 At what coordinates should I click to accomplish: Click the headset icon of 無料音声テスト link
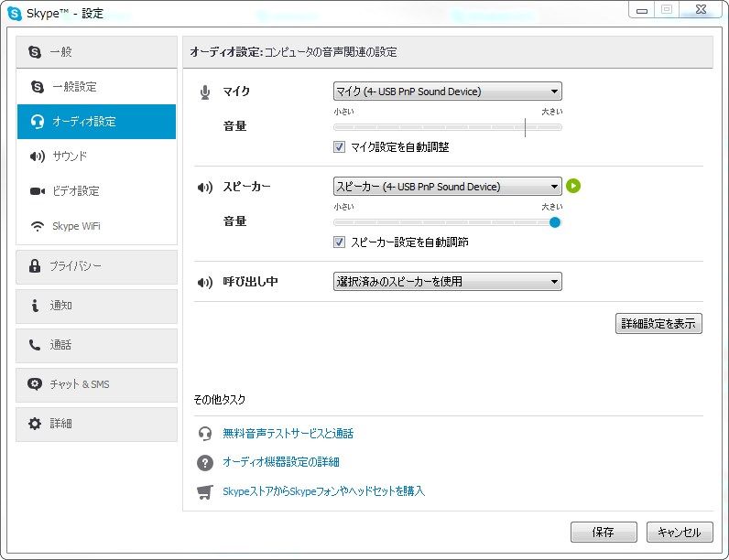pos(205,434)
